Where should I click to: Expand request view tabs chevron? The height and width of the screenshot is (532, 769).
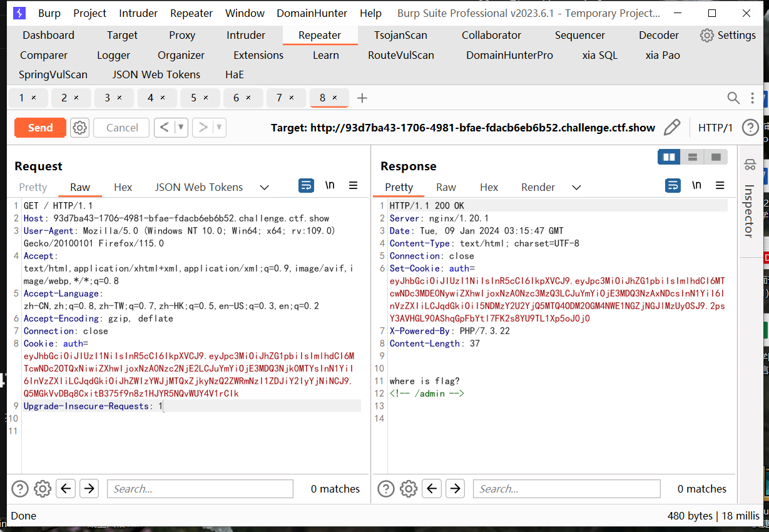tap(264, 187)
